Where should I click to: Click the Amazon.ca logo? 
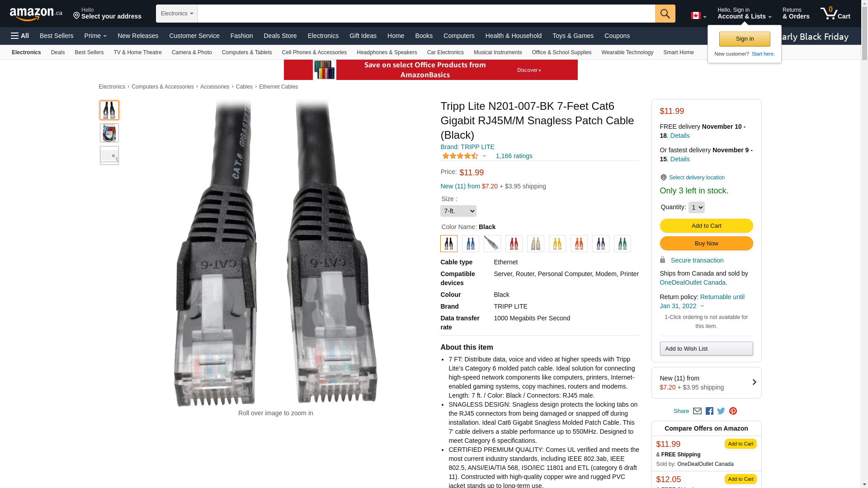point(36,14)
